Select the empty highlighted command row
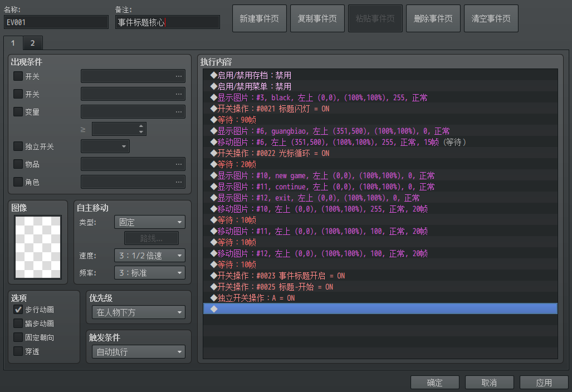This screenshot has width=572, height=392. (x=380, y=309)
